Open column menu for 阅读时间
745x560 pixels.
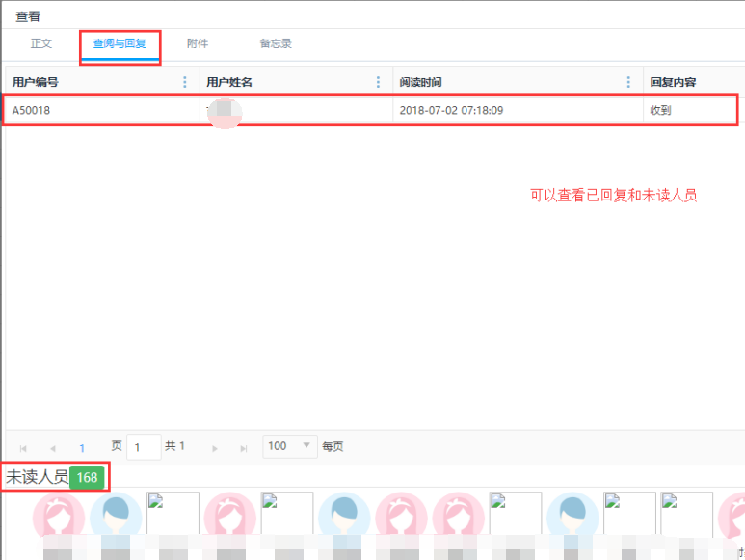pyautogui.click(x=629, y=83)
